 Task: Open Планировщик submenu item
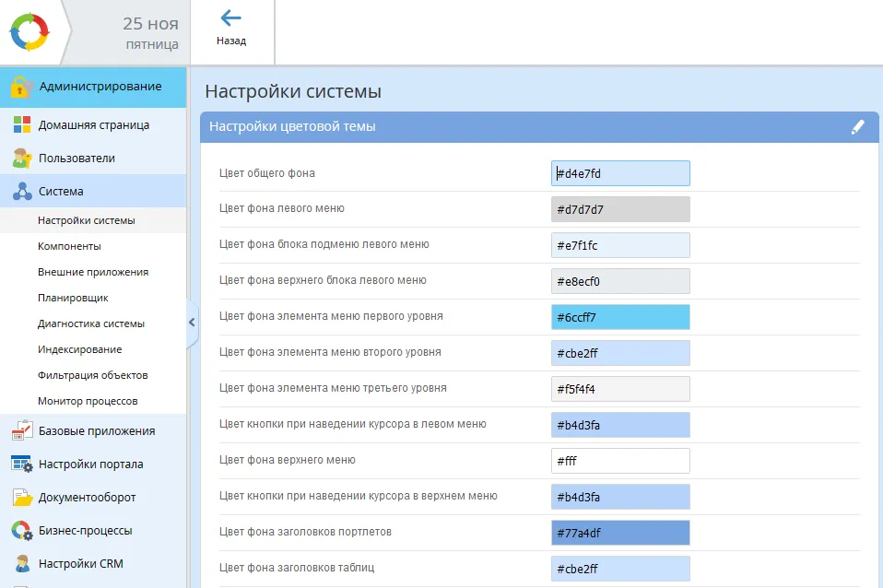[73, 298]
